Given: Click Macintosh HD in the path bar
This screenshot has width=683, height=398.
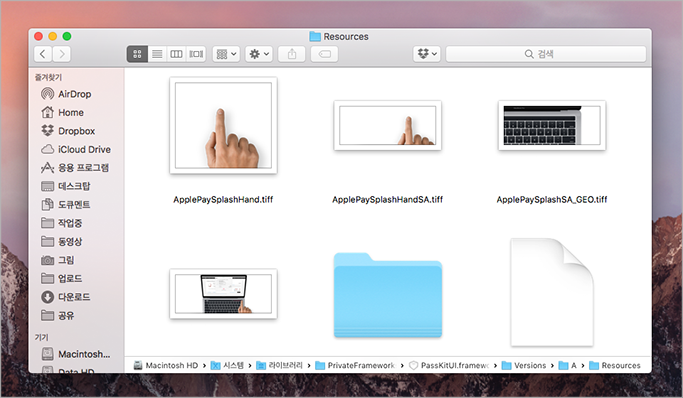Looking at the screenshot, I should pyautogui.click(x=166, y=365).
